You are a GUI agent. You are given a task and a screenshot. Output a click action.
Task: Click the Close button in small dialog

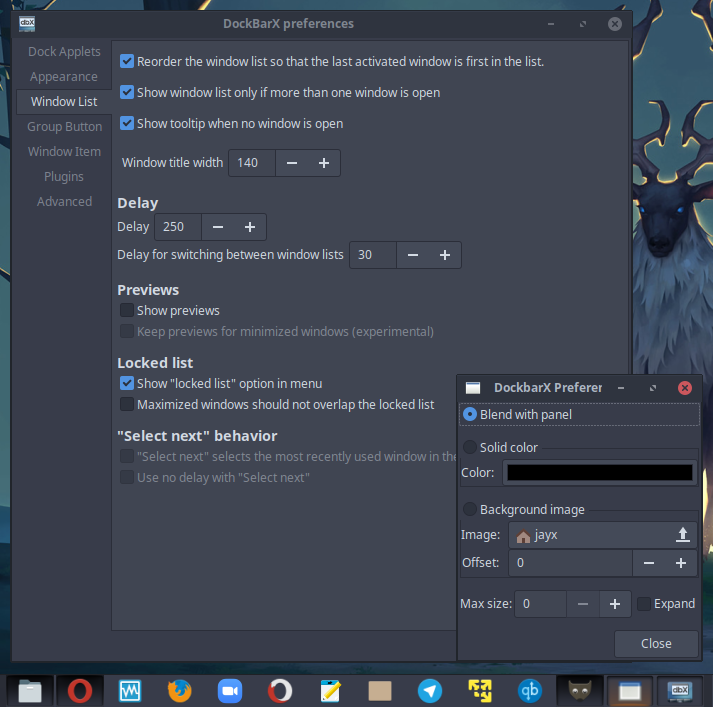point(656,643)
